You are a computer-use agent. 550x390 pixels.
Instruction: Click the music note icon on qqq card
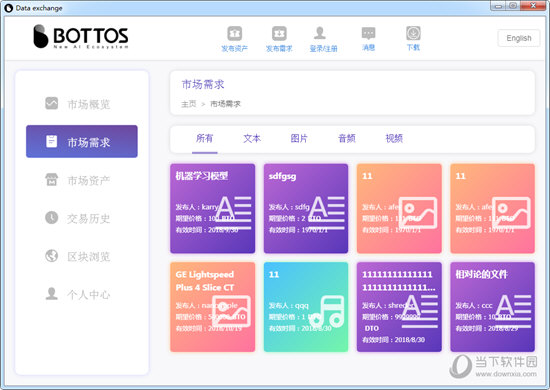pos(327,311)
